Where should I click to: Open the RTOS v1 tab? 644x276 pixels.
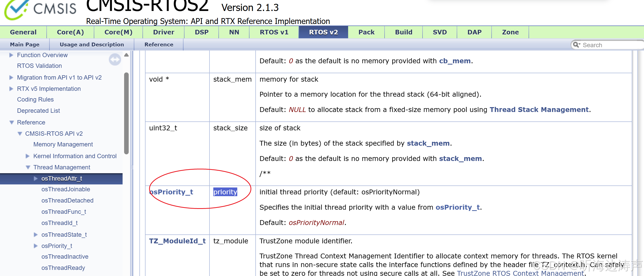tap(274, 32)
